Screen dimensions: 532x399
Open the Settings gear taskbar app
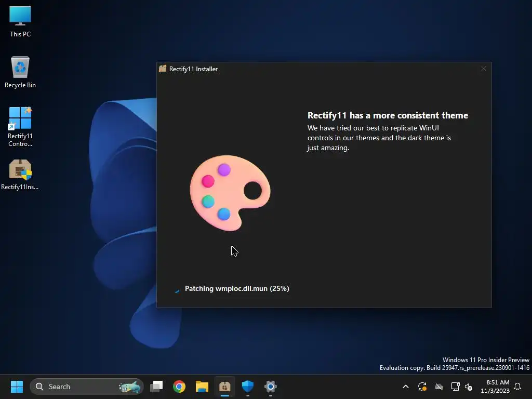click(x=270, y=387)
